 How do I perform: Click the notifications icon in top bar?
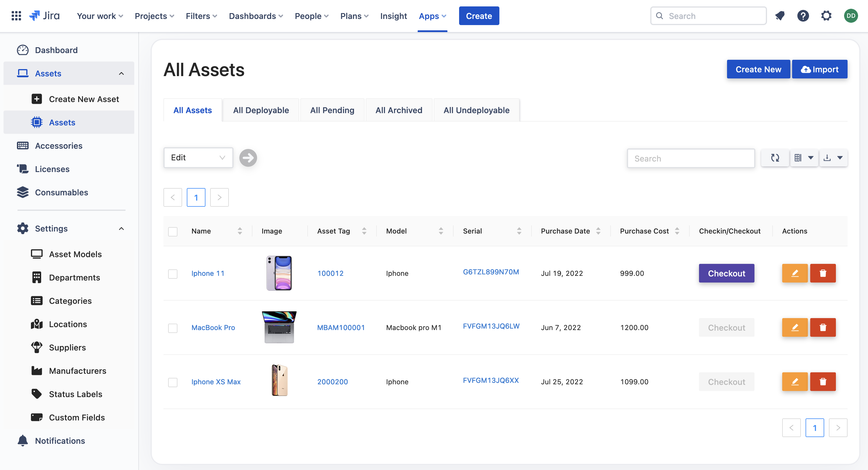780,16
